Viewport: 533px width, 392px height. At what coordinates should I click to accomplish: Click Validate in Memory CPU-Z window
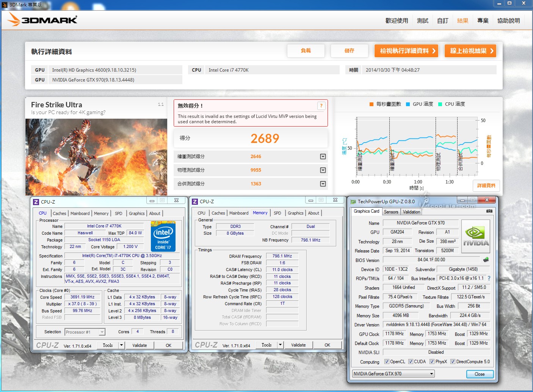298,345
